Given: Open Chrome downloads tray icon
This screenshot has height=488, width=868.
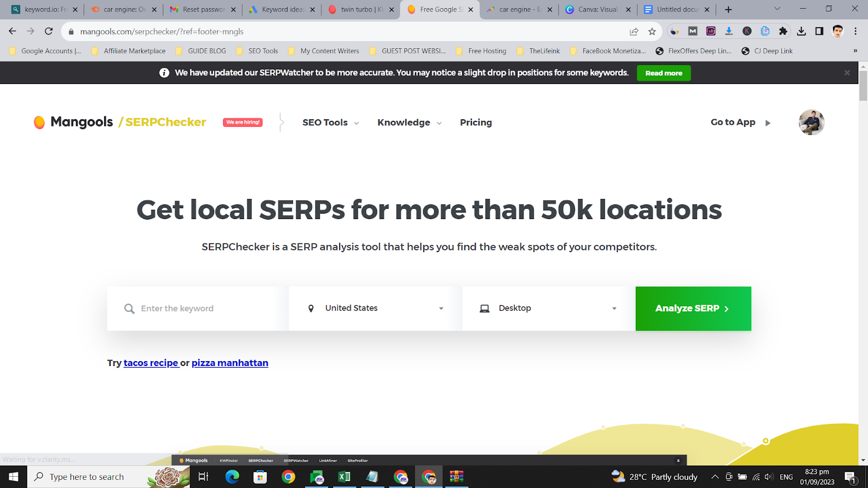Looking at the screenshot, I should coord(801,31).
